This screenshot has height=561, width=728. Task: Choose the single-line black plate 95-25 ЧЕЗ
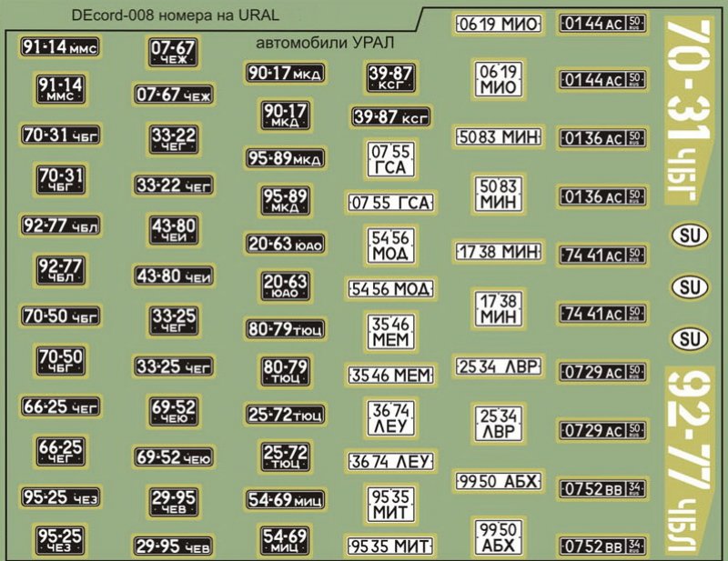(60, 497)
